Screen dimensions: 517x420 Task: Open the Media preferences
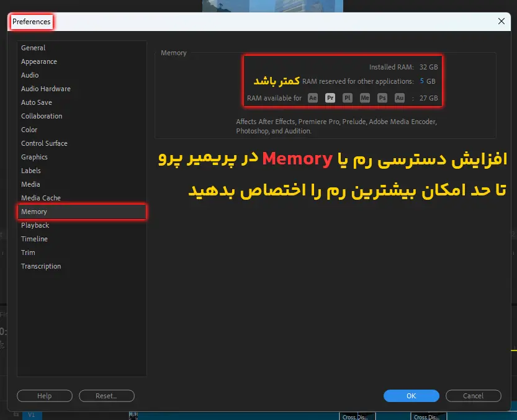pos(82,184)
